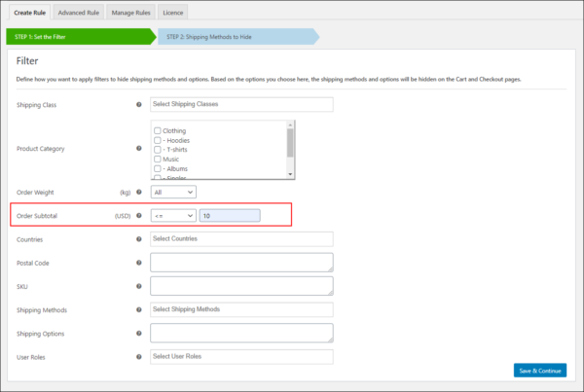The height and width of the screenshot is (392, 584).
Task: Click into the Shipping Options text area
Action: coord(241,333)
